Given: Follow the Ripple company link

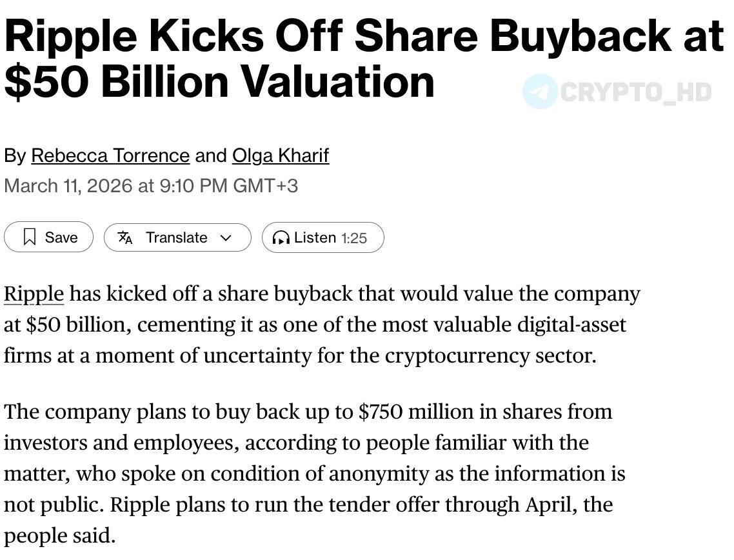Looking at the screenshot, I should (x=34, y=294).
